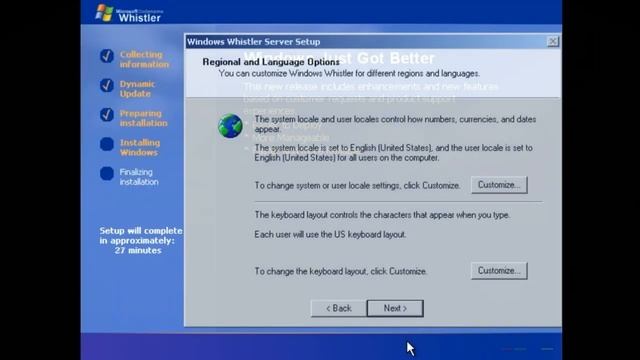Click 'Each user will use the US keyboard layout' text

[x=330, y=235]
